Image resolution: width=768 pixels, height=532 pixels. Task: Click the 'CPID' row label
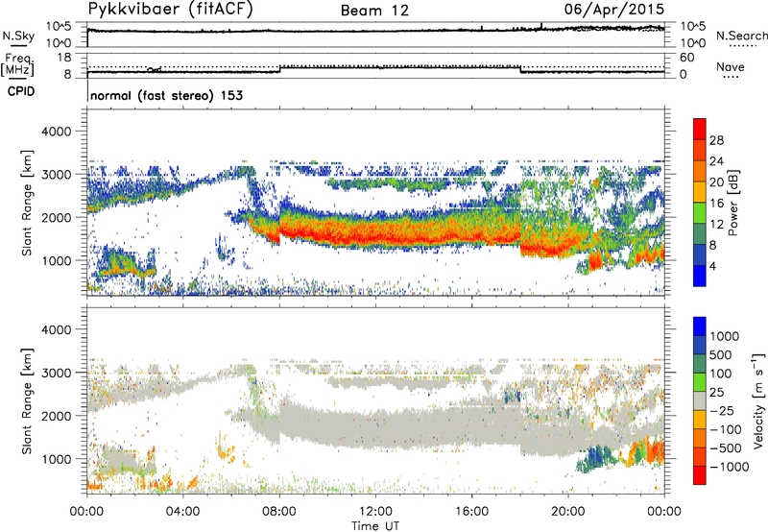point(21,91)
